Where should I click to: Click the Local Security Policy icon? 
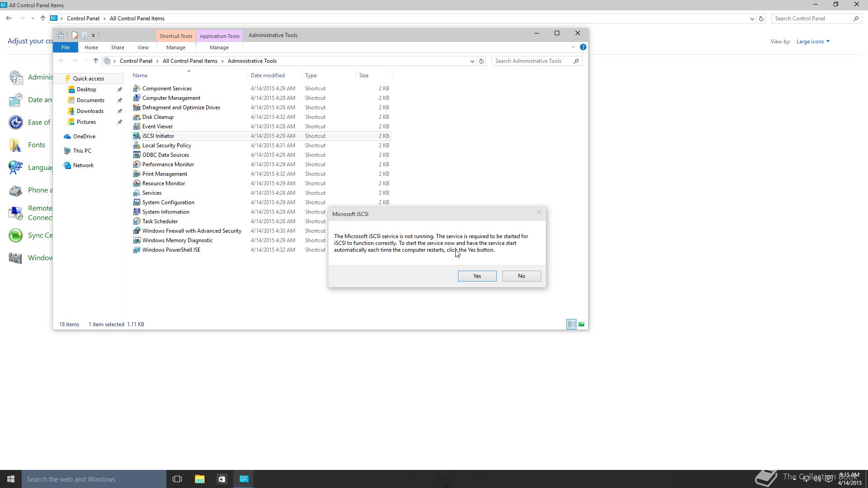click(x=137, y=145)
